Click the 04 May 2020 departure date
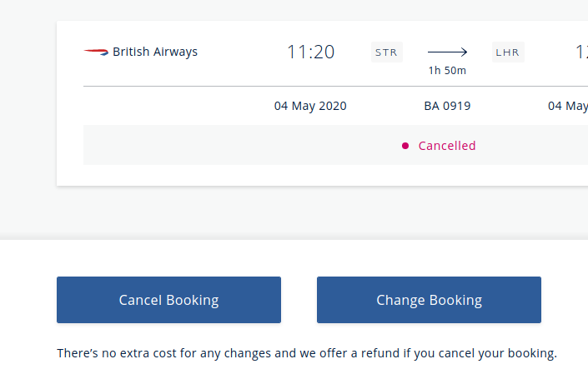Screen dimensions: 588x379 [310, 106]
